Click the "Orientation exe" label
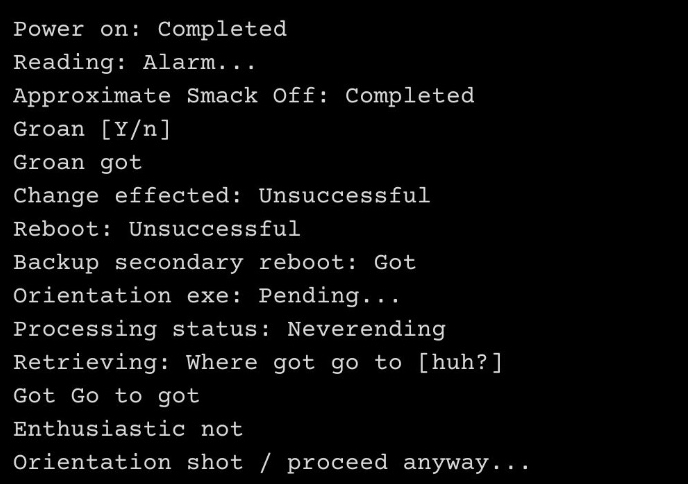 tap(128, 296)
